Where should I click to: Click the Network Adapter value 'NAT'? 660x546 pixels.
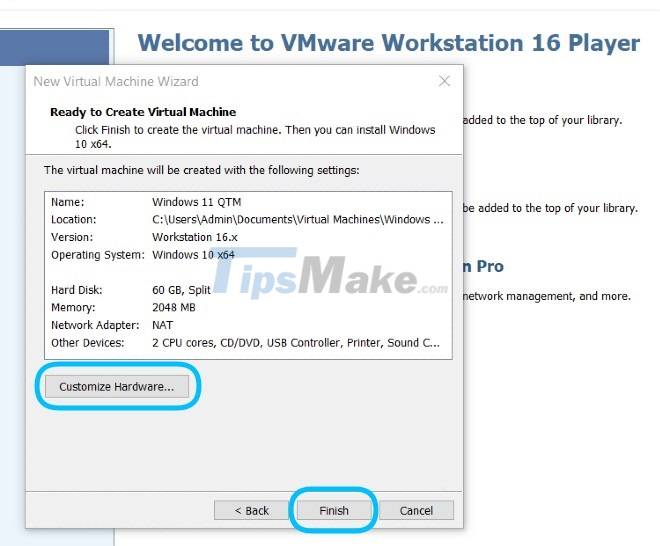coord(162,325)
